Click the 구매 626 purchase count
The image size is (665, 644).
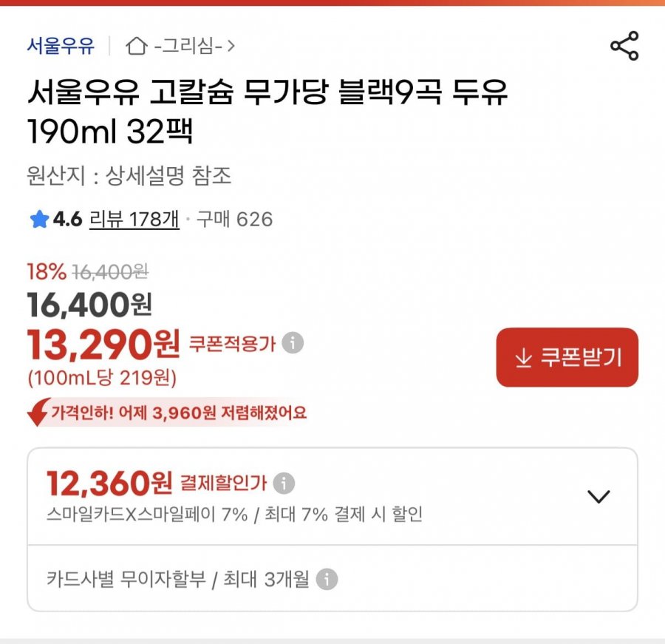pyautogui.click(x=234, y=220)
